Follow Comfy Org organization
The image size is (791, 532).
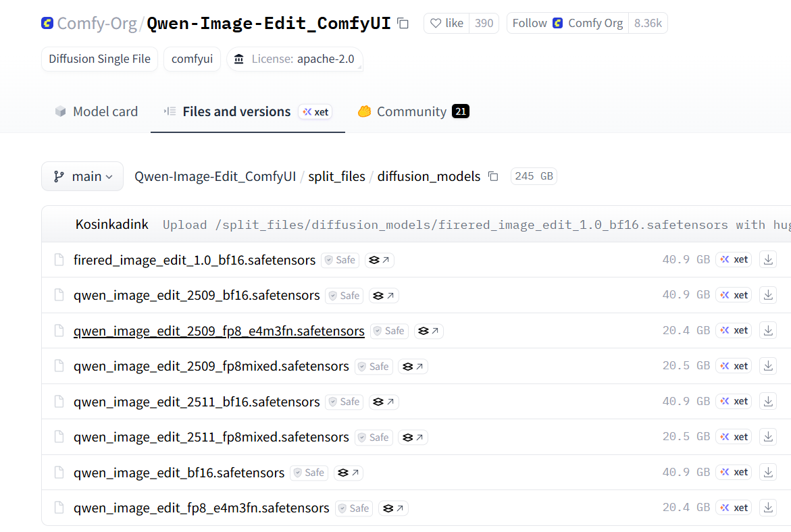[567, 23]
